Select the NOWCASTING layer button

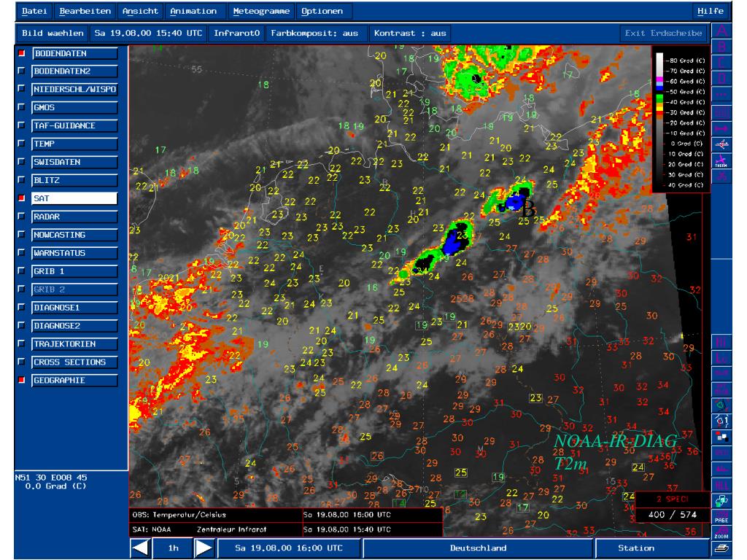[x=74, y=235]
